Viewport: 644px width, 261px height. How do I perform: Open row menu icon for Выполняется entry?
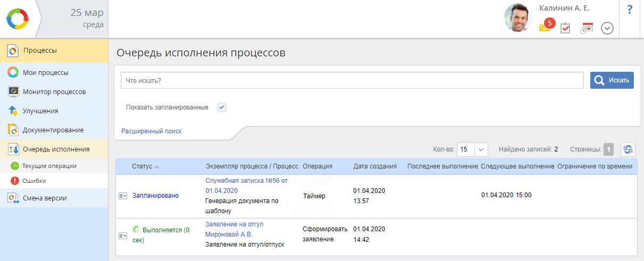coord(122,235)
